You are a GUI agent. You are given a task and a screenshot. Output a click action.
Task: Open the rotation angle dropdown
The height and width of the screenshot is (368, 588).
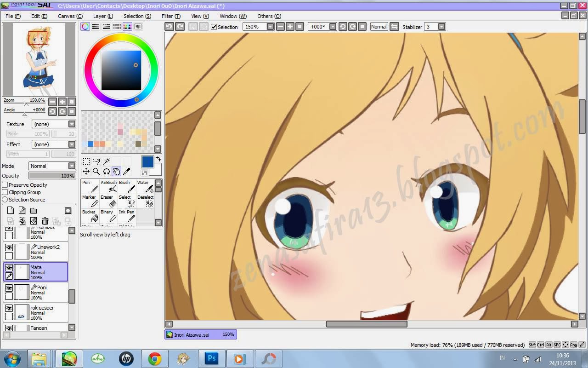333,27
